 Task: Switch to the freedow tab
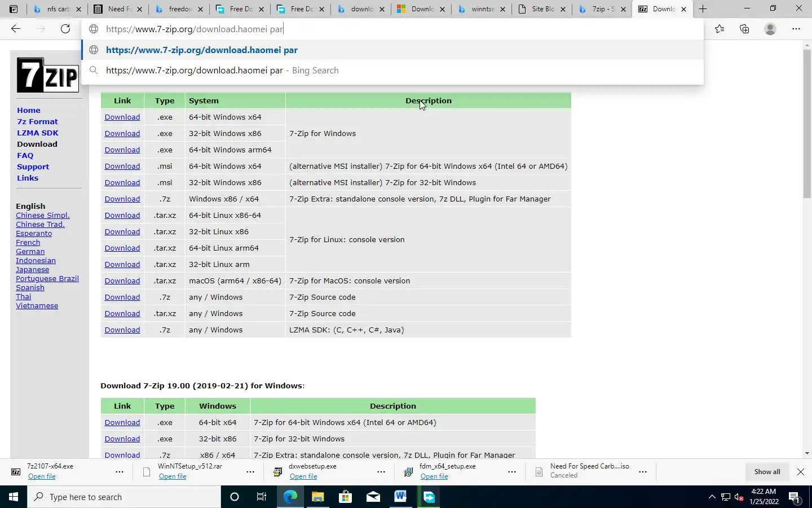[x=179, y=9]
